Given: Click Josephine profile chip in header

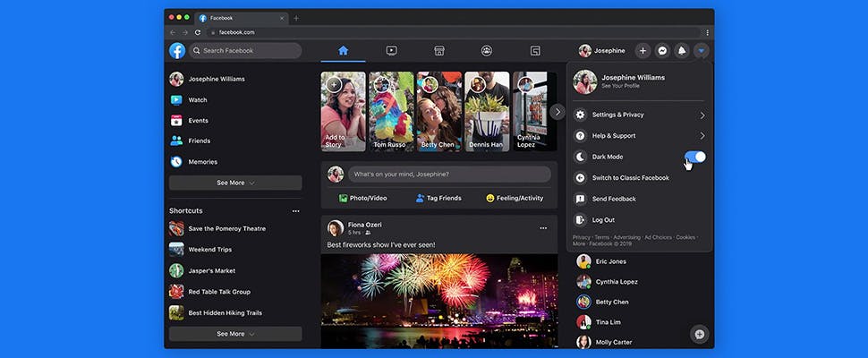Looking at the screenshot, I should pos(602,51).
